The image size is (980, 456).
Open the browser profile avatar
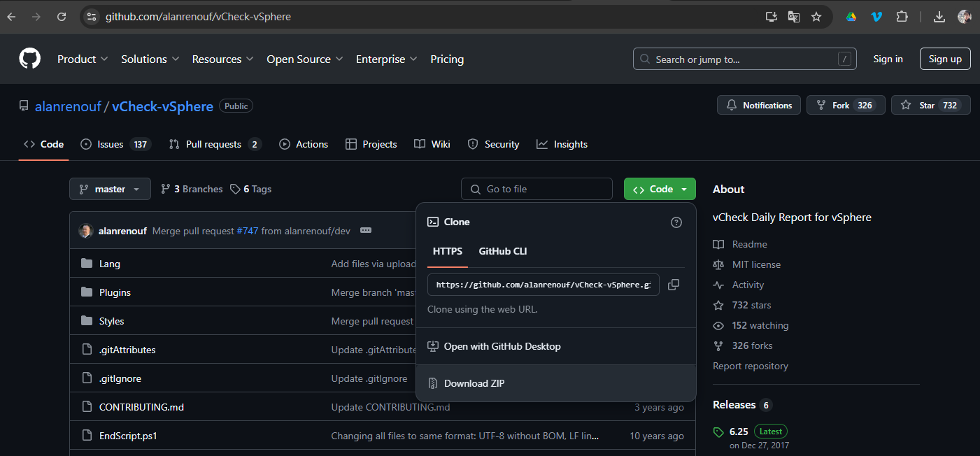(965, 17)
